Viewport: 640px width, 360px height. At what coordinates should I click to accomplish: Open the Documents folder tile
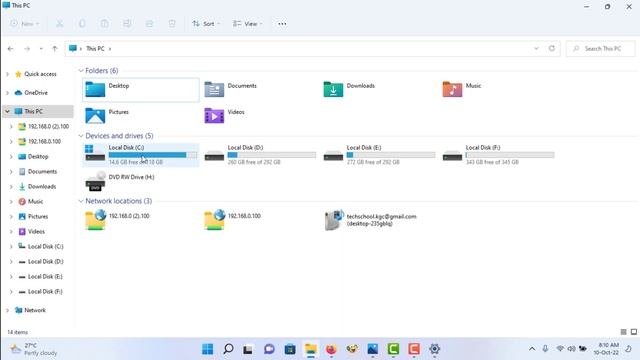pyautogui.click(x=260, y=90)
